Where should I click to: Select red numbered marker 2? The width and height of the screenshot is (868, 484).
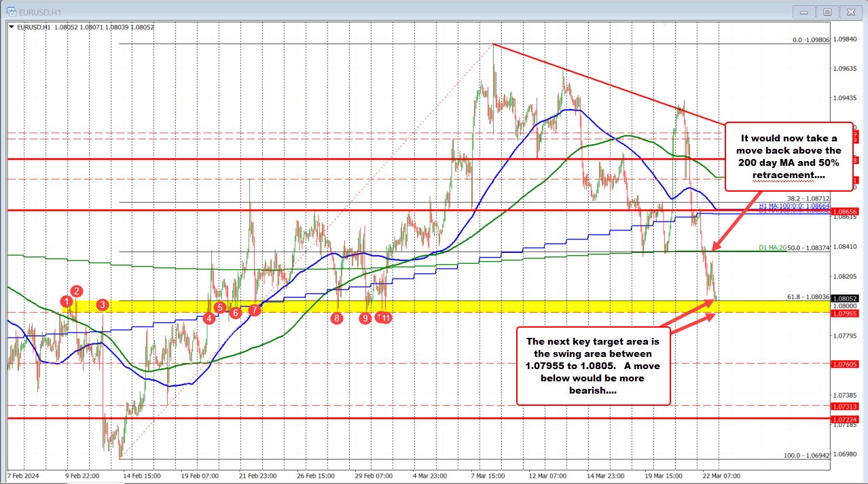pos(75,291)
